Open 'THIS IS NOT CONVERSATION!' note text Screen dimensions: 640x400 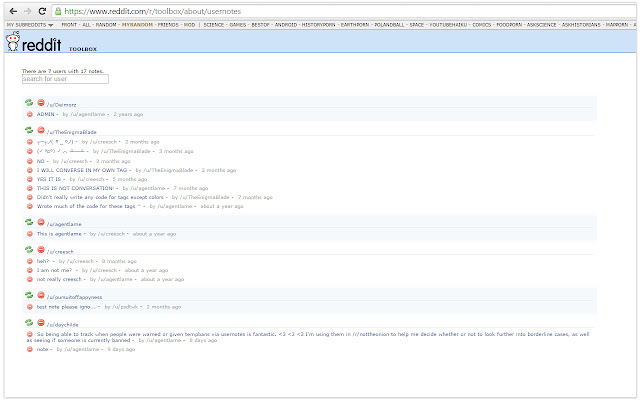point(75,188)
